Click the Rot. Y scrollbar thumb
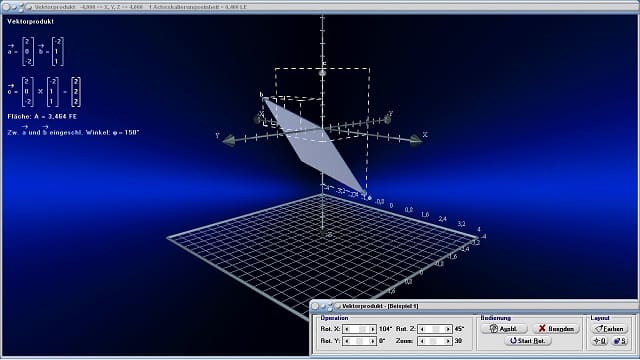The height and width of the screenshot is (360, 640). [x=359, y=341]
